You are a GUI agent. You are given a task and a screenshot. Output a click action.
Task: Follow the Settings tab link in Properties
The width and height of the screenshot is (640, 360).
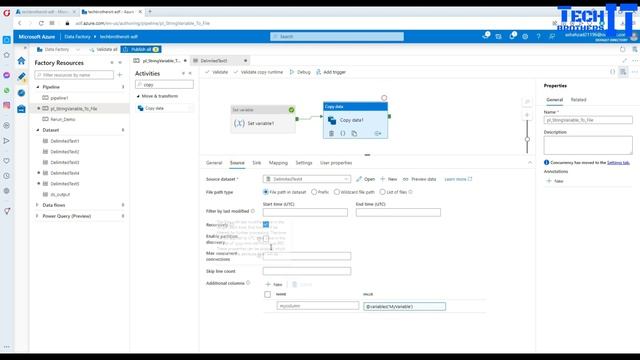618,162
